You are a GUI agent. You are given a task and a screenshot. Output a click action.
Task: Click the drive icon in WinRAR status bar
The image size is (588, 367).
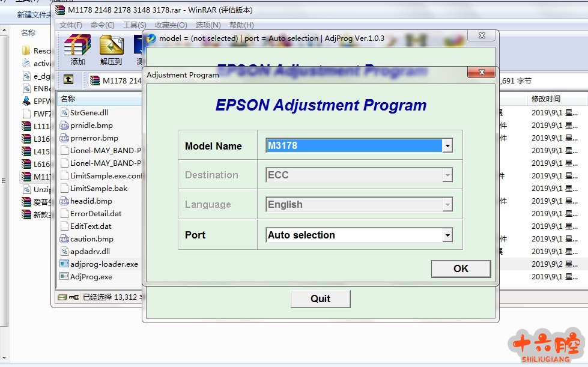coord(62,297)
